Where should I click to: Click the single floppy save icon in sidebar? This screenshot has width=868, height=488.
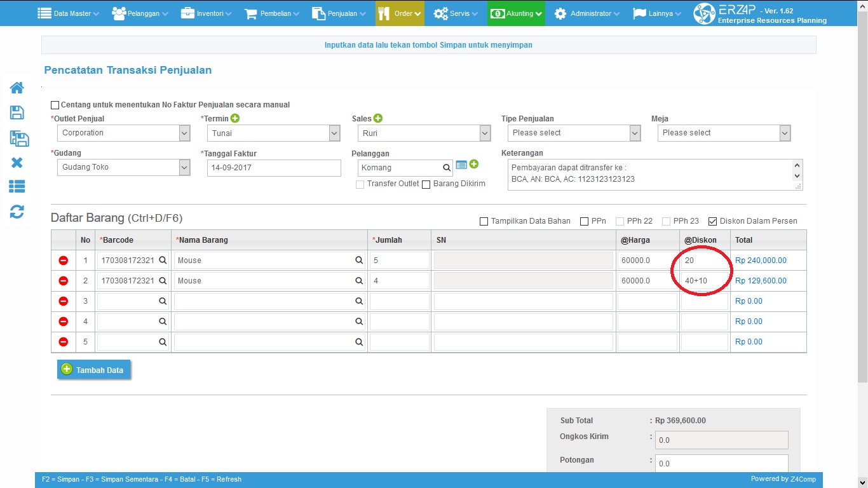17,112
